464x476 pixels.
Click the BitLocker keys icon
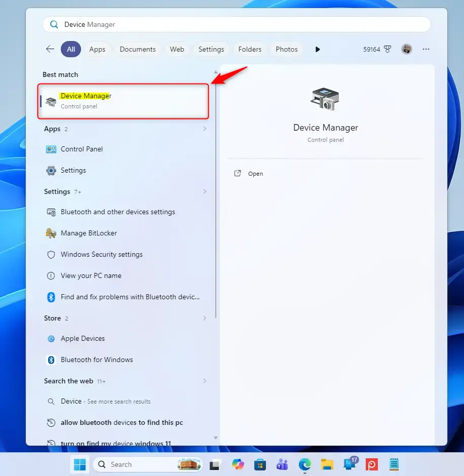point(51,233)
